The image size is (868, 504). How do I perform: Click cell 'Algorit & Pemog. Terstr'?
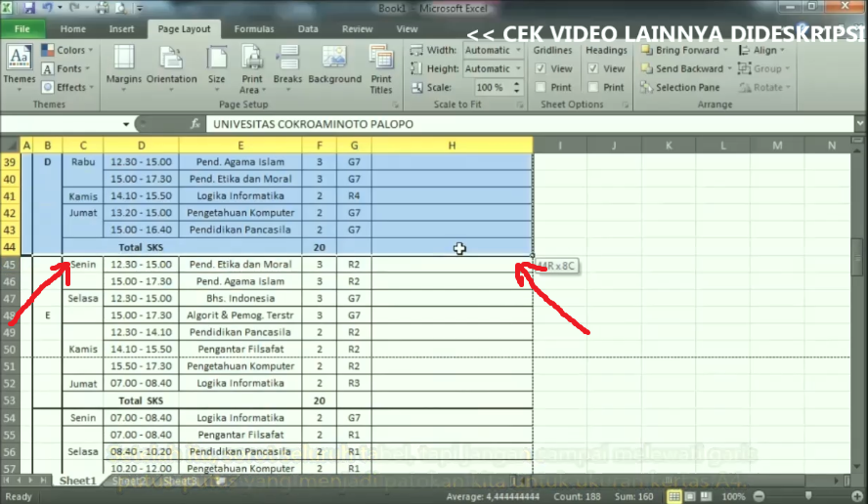pos(240,315)
